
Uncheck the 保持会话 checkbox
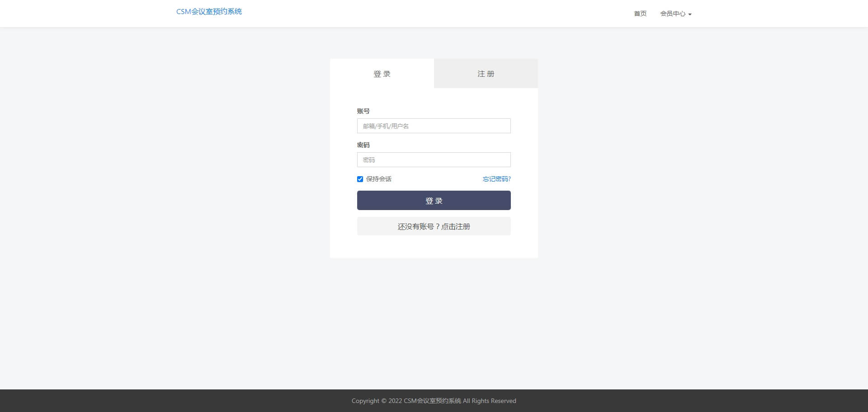click(x=360, y=179)
